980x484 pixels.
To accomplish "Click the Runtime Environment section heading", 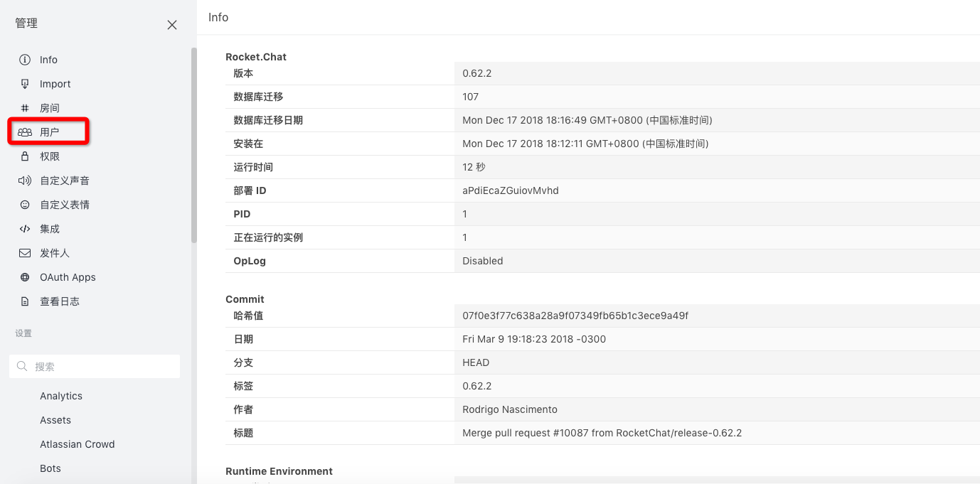I will (x=279, y=471).
